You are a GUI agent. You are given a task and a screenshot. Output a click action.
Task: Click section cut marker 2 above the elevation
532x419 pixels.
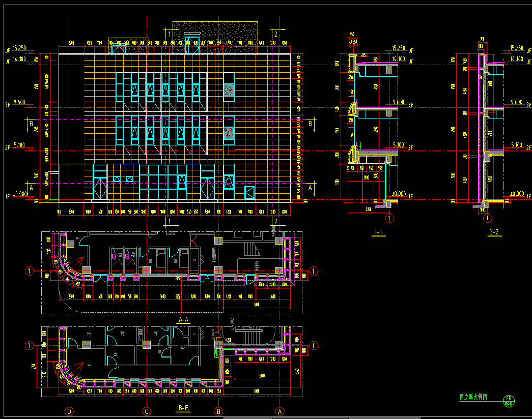(x=276, y=34)
